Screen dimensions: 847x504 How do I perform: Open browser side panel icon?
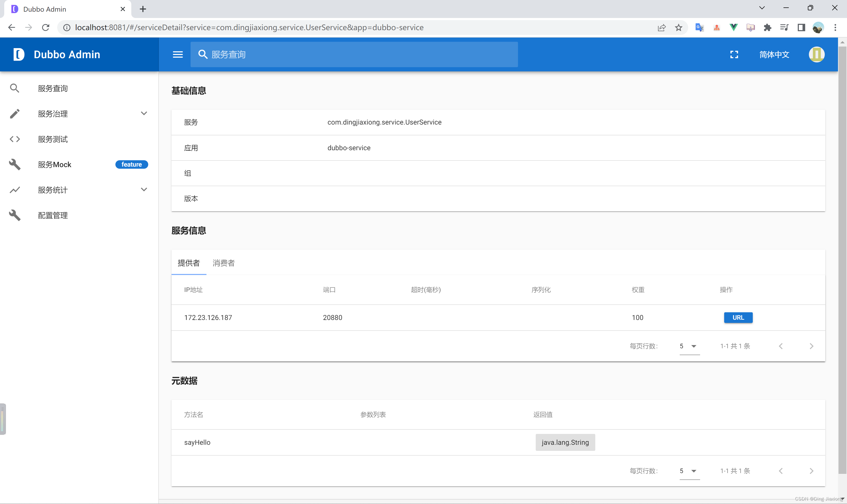801,28
